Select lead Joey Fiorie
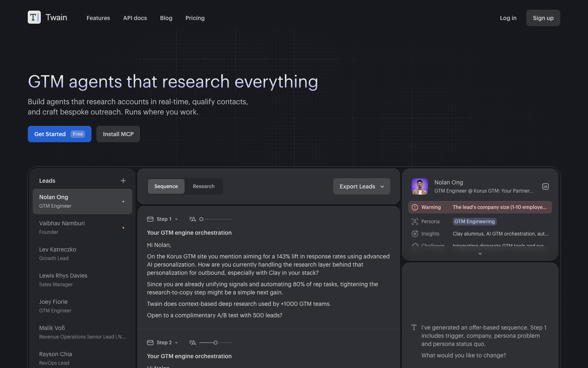This screenshot has width=588, height=368. pyautogui.click(x=82, y=306)
